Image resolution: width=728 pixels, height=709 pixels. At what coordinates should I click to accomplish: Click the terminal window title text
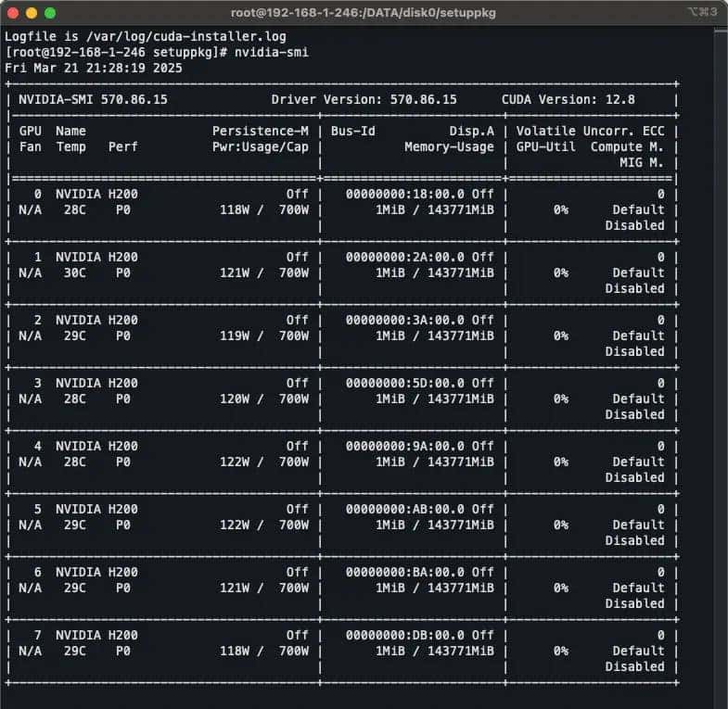coord(363,13)
